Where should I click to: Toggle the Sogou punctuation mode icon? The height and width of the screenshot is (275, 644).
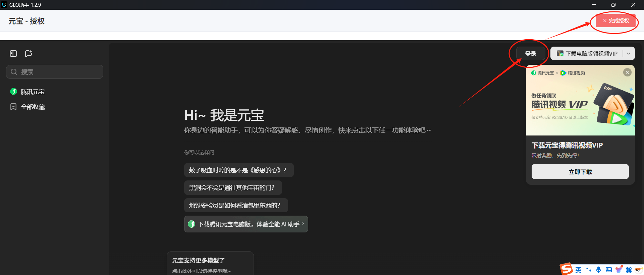click(x=588, y=270)
